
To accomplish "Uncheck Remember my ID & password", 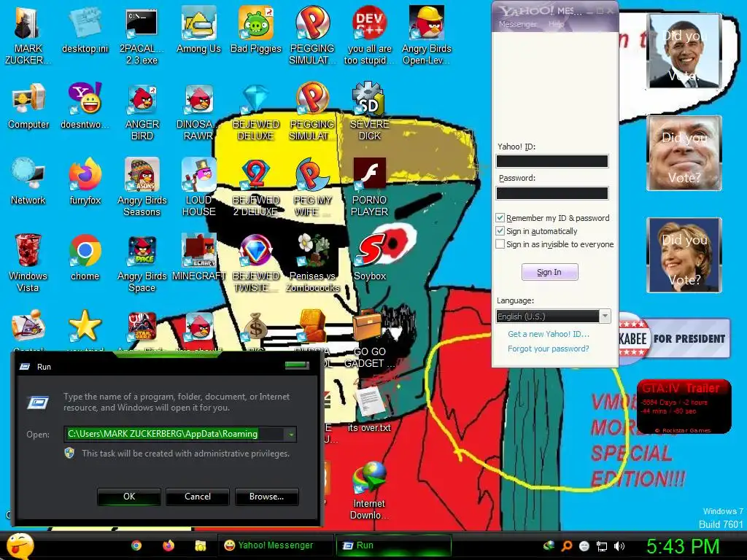I will 500,217.
